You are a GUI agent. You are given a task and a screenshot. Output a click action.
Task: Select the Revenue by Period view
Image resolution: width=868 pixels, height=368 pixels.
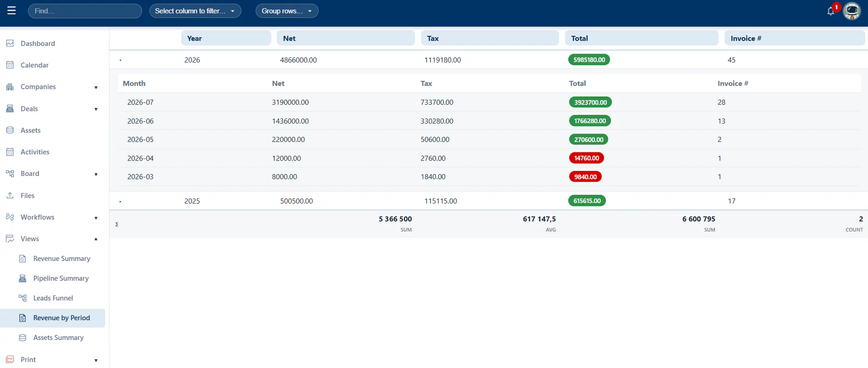pos(53,318)
